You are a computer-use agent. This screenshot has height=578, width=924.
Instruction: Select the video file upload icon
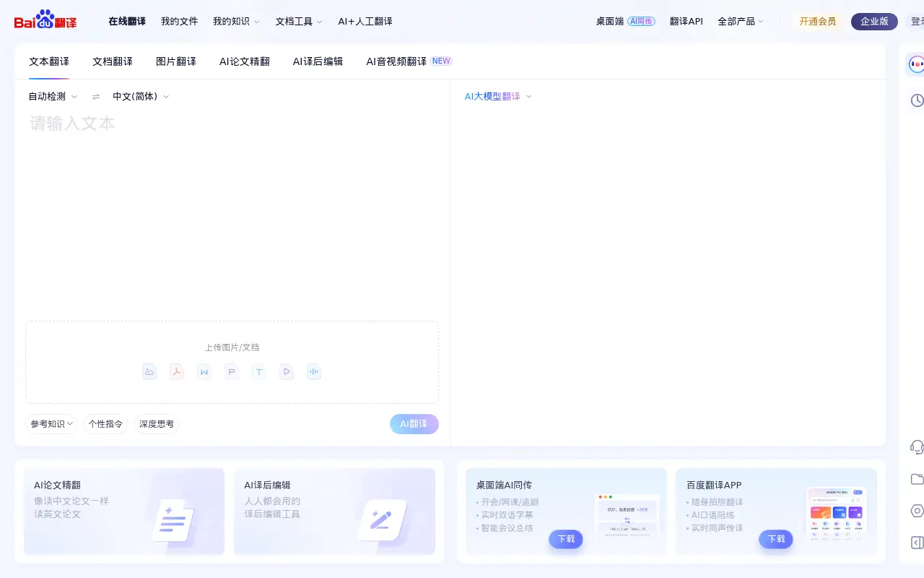286,371
